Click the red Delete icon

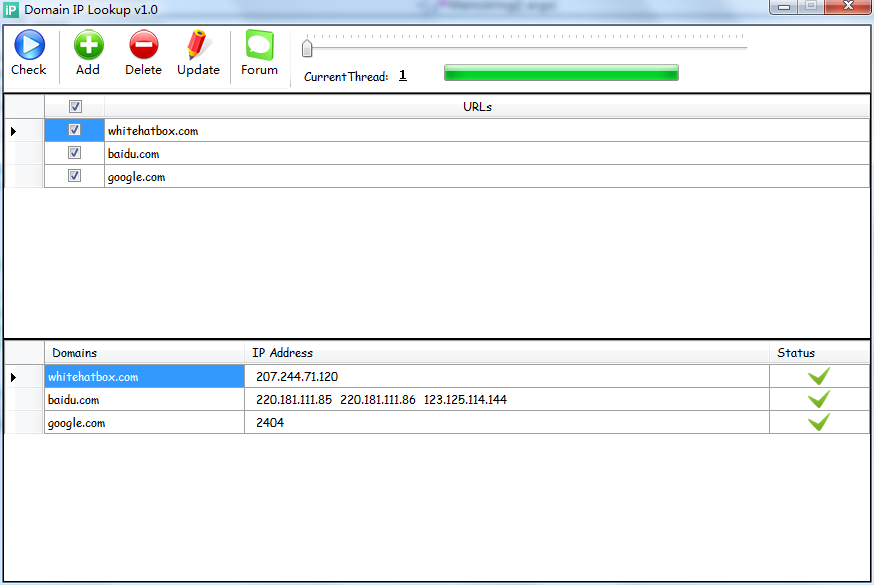pyautogui.click(x=143, y=45)
